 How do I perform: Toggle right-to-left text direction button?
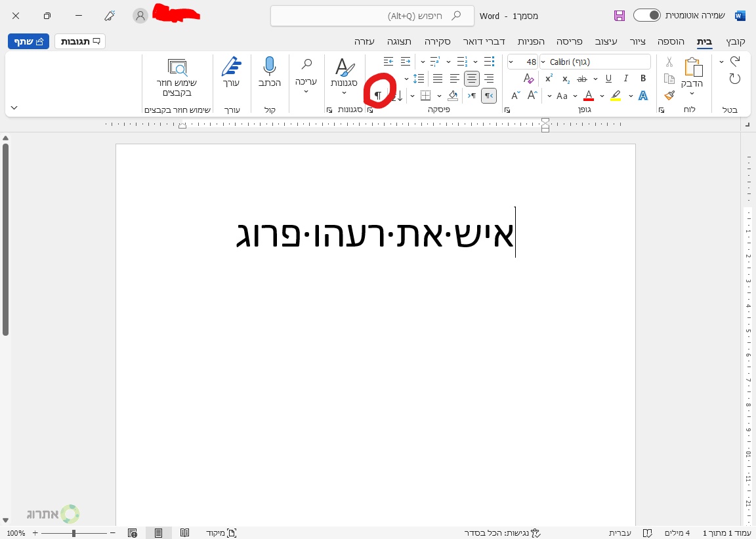coord(489,95)
